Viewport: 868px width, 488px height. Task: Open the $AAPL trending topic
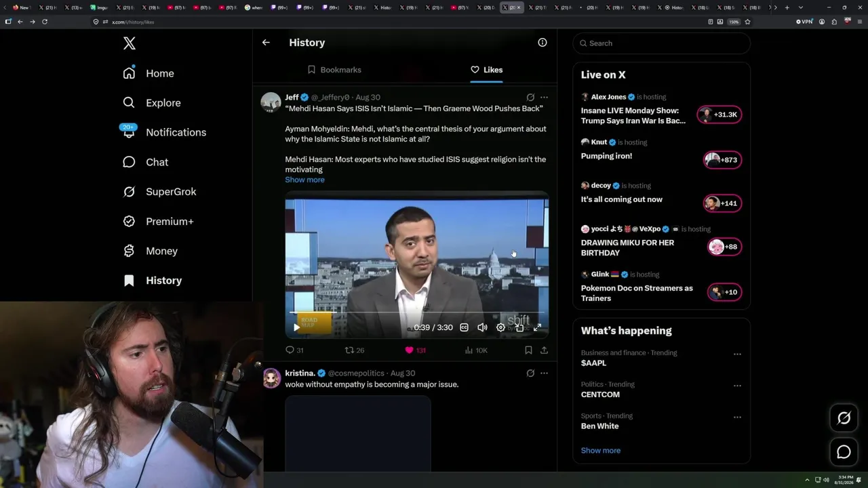click(x=593, y=363)
